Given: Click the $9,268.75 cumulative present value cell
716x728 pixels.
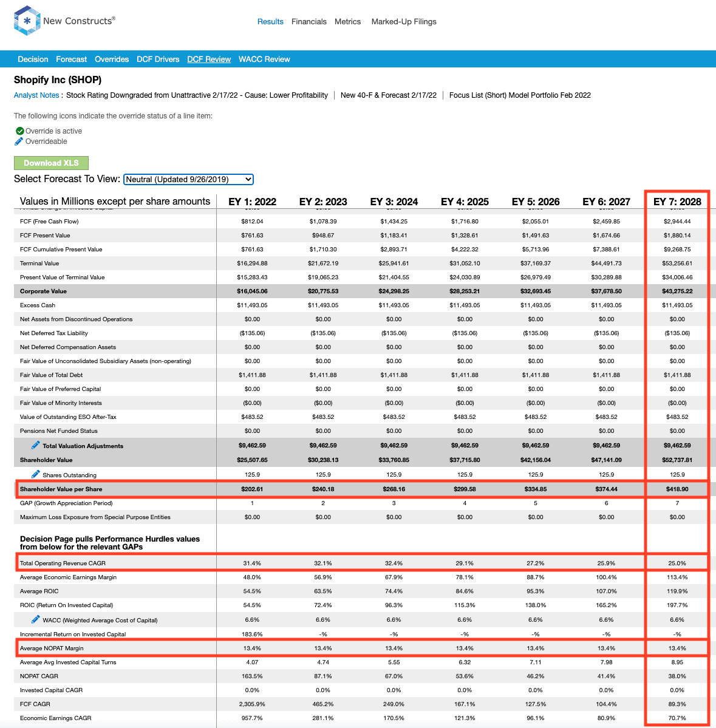Looking at the screenshot, I should point(677,250).
